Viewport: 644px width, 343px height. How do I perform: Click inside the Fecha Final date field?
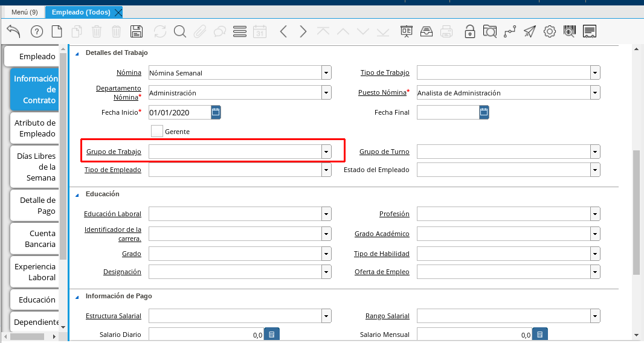448,112
